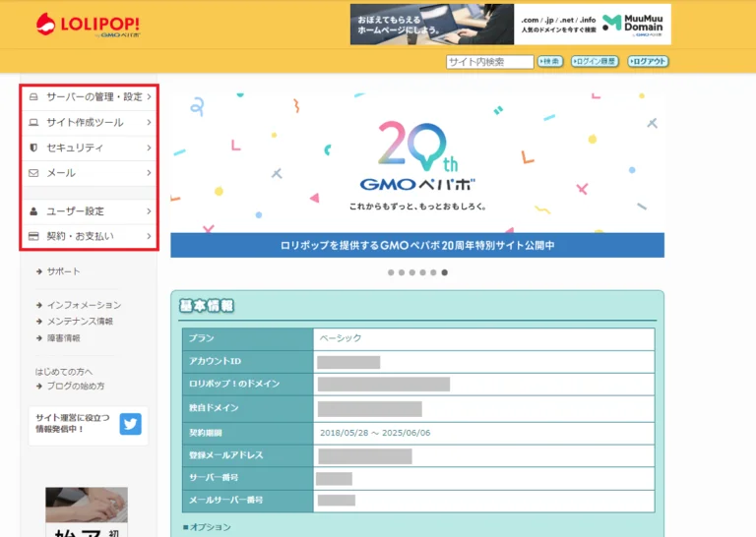Select the second carousel dot
The image size is (756, 537).
tap(402, 272)
